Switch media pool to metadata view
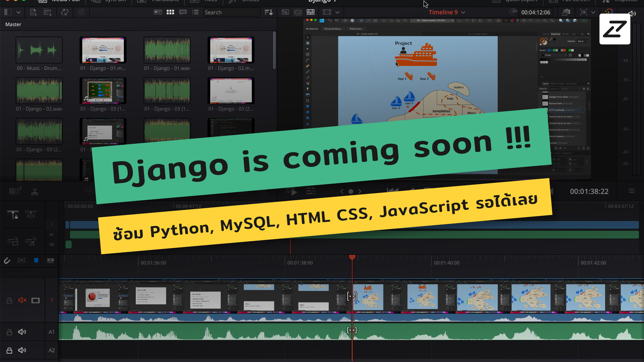This screenshot has width=644, height=362. [158, 12]
